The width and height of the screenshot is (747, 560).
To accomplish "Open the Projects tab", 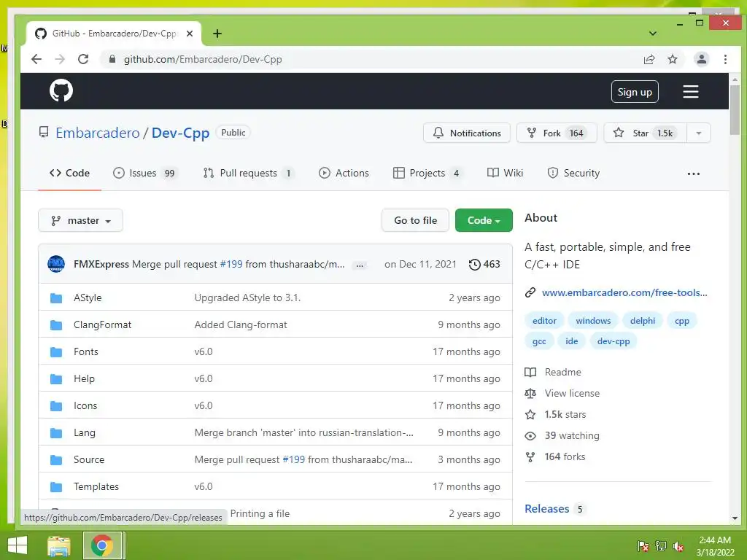I will point(427,173).
